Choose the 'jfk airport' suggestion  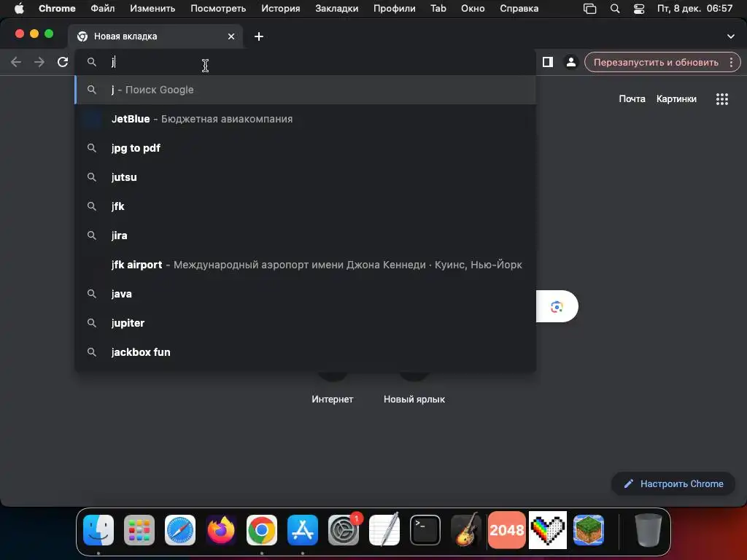(306, 265)
